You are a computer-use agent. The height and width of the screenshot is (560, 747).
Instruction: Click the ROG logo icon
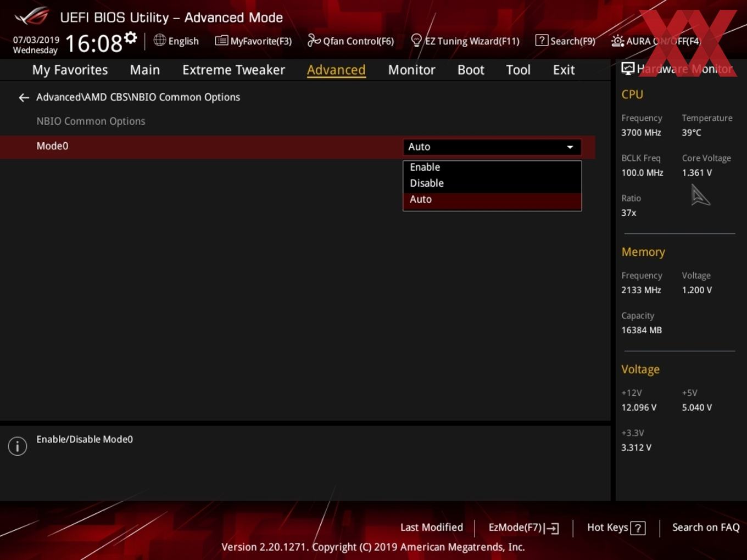click(x=32, y=16)
